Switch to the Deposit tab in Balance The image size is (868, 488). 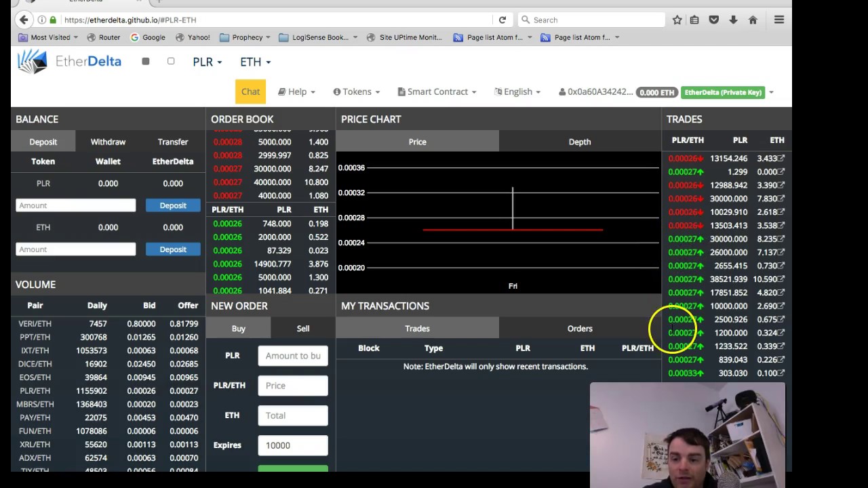43,142
